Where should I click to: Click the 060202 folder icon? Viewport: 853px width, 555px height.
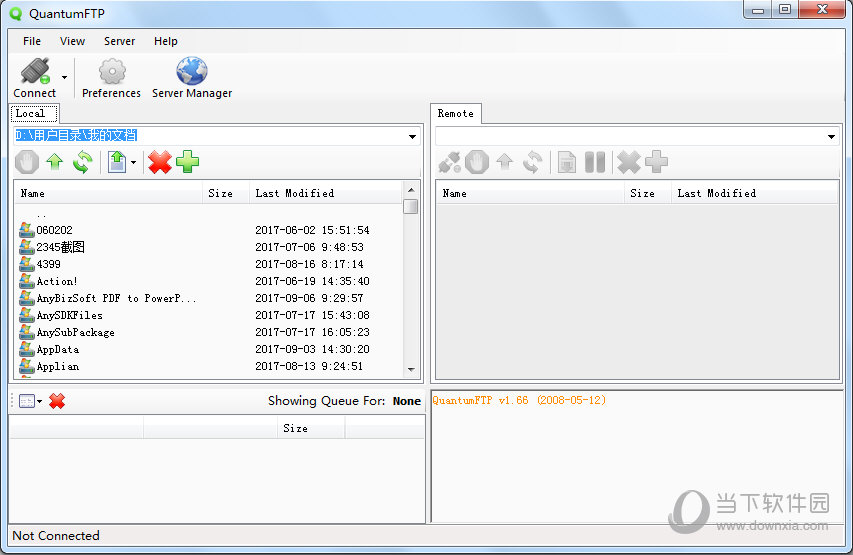click(x=27, y=230)
